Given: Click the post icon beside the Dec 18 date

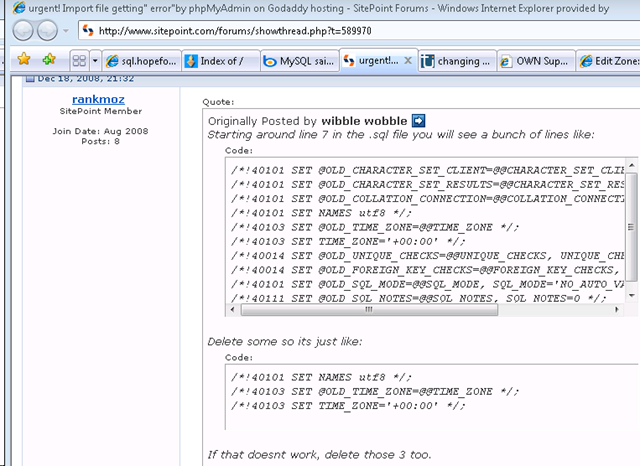Looking at the screenshot, I should 30,79.
